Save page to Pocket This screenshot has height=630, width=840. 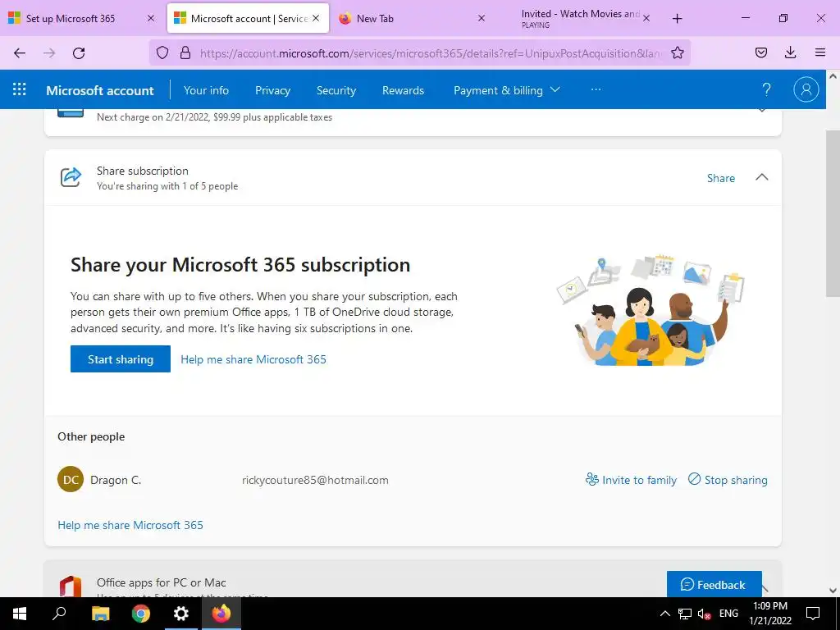click(760, 52)
